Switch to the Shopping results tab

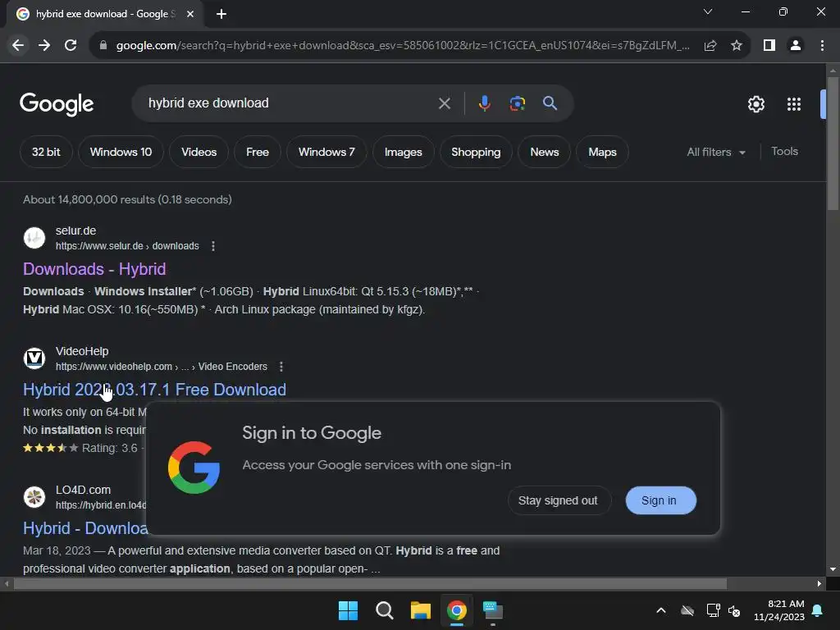[476, 152]
